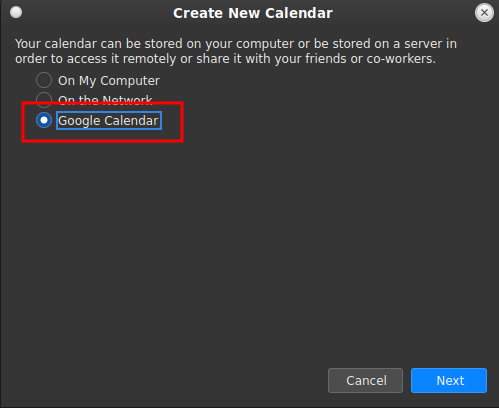Click the "On the Network" text label
Image resolution: width=499 pixels, height=408 pixels.
105,100
